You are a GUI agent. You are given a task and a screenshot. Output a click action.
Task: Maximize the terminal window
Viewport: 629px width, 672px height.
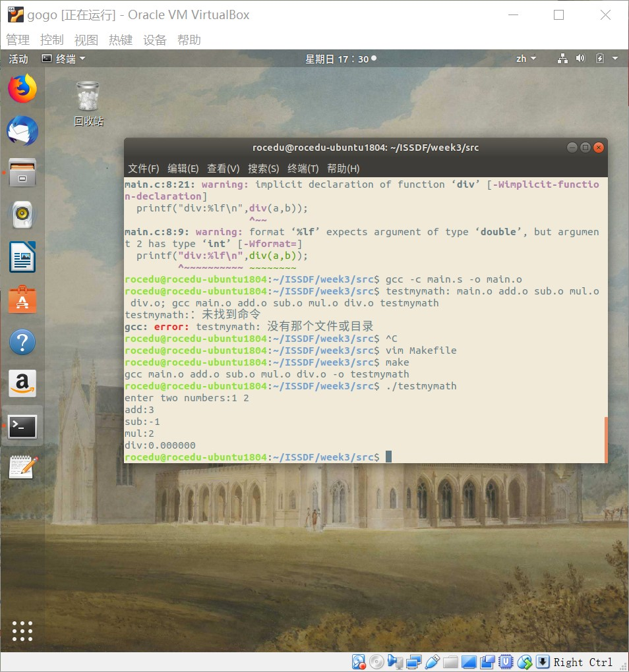point(585,148)
